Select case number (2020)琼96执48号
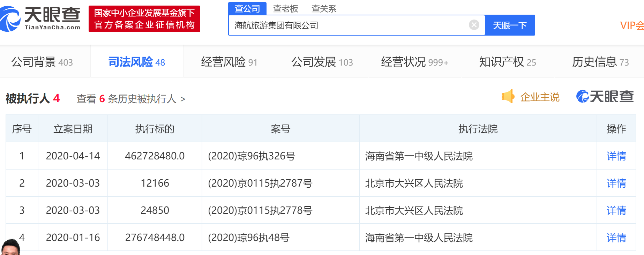Image resolution: width=644 pixels, height=255 pixels. [x=249, y=238]
